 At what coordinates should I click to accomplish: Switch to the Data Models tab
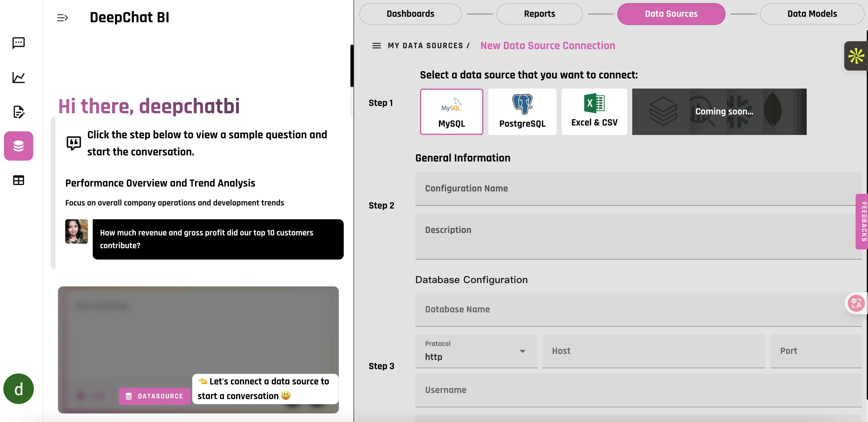[812, 14]
